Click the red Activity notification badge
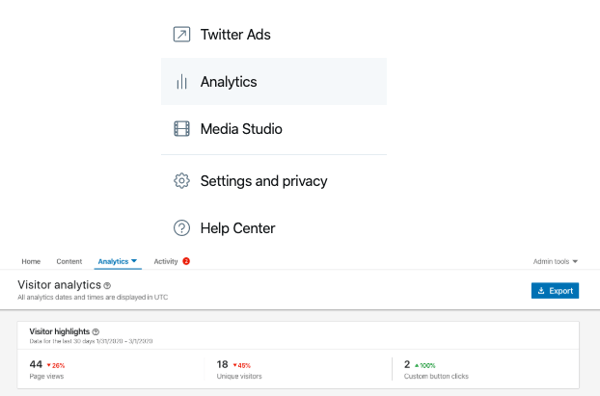Image resolution: width=600 pixels, height=396 pixels. point(186,261)
